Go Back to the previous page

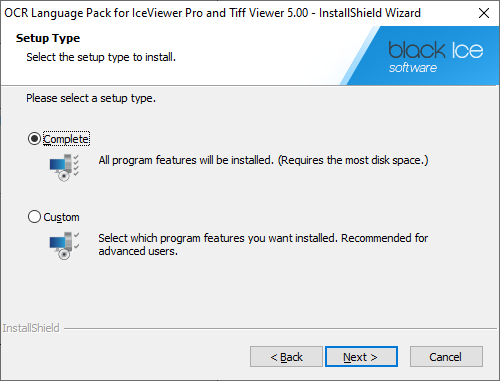tap(286, 357)
